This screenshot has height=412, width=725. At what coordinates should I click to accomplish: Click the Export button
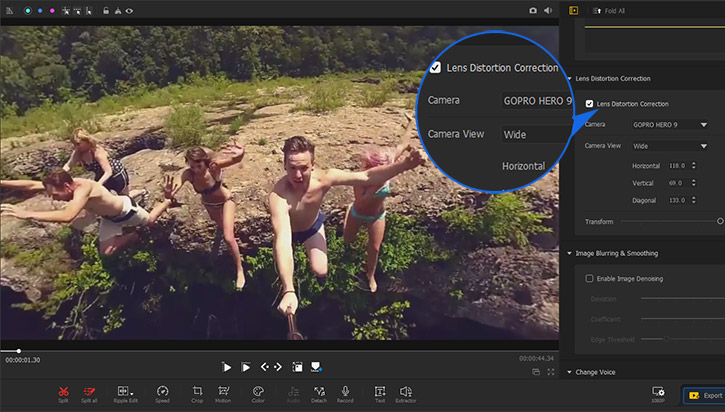704,396
